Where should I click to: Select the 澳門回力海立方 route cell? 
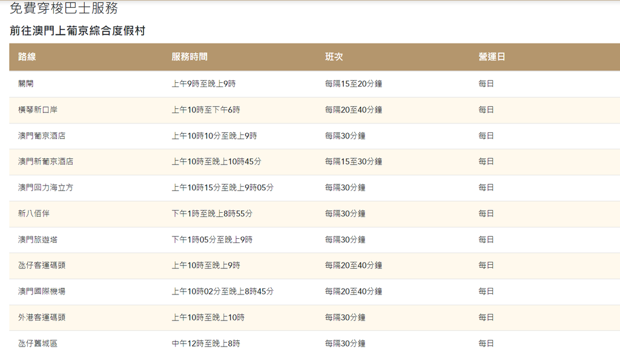pyautogui.click(x=45, y=187)
